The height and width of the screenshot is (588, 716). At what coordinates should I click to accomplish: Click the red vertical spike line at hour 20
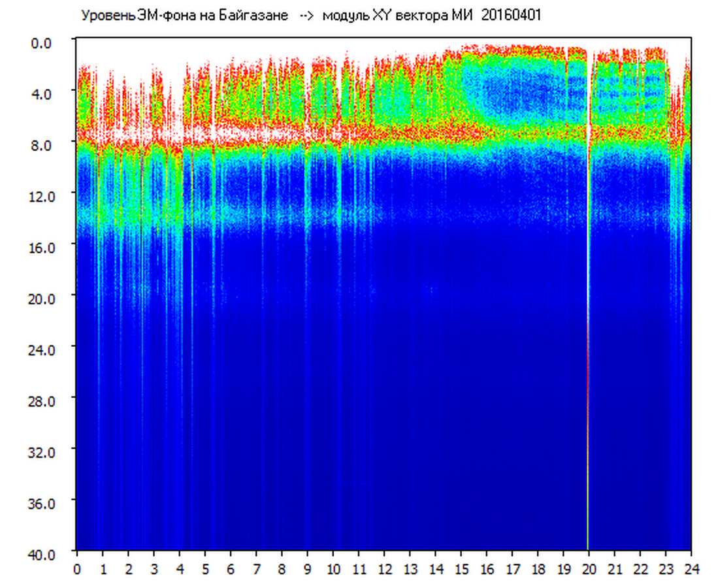tap(588, 392)
